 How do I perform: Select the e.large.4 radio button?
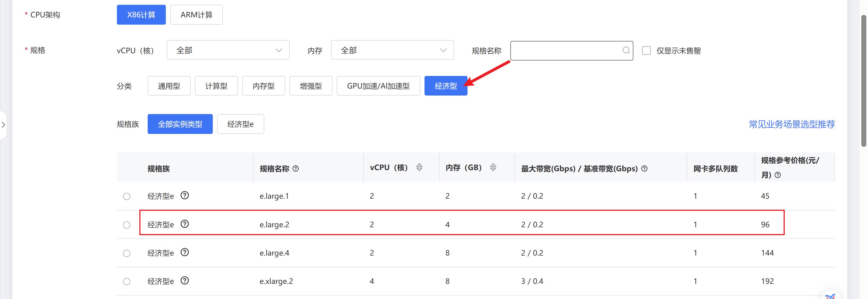pos(127,253)
